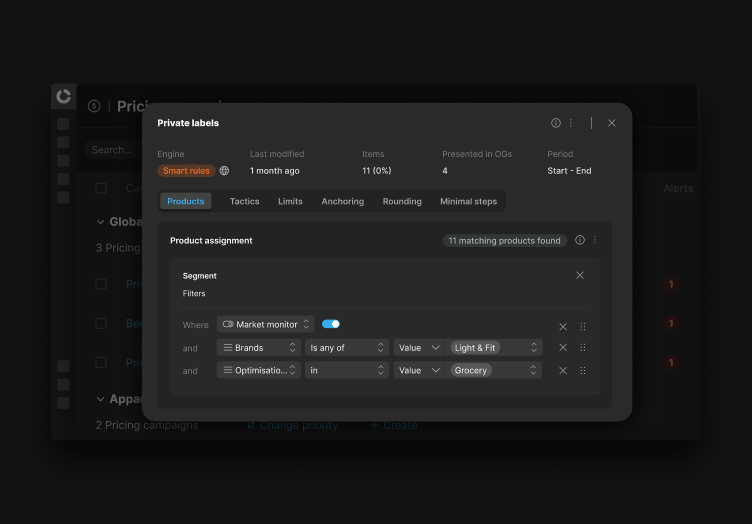Open the Rounding tab
Image resolution: width=752 pixels, height=524 pixels.
[402, 201]
